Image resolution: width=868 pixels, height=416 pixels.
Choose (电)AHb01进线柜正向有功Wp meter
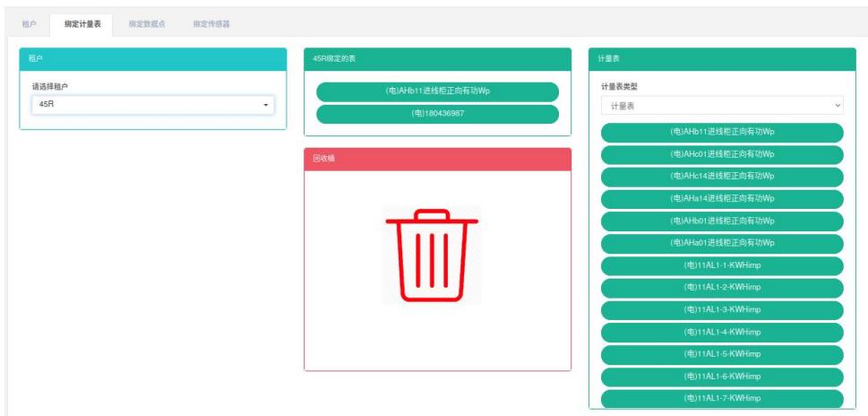click(x=722, y=221)
